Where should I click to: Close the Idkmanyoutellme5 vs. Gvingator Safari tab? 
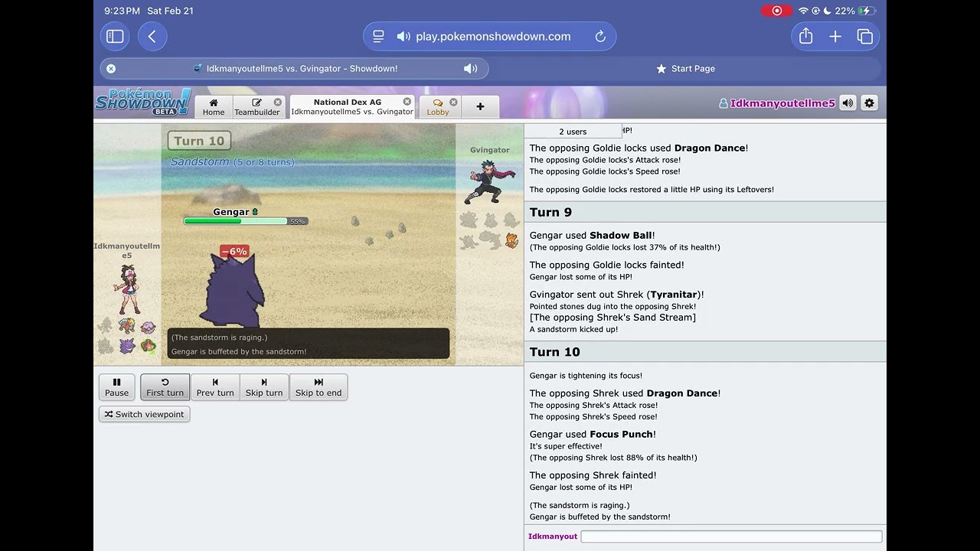coord(111,69)
